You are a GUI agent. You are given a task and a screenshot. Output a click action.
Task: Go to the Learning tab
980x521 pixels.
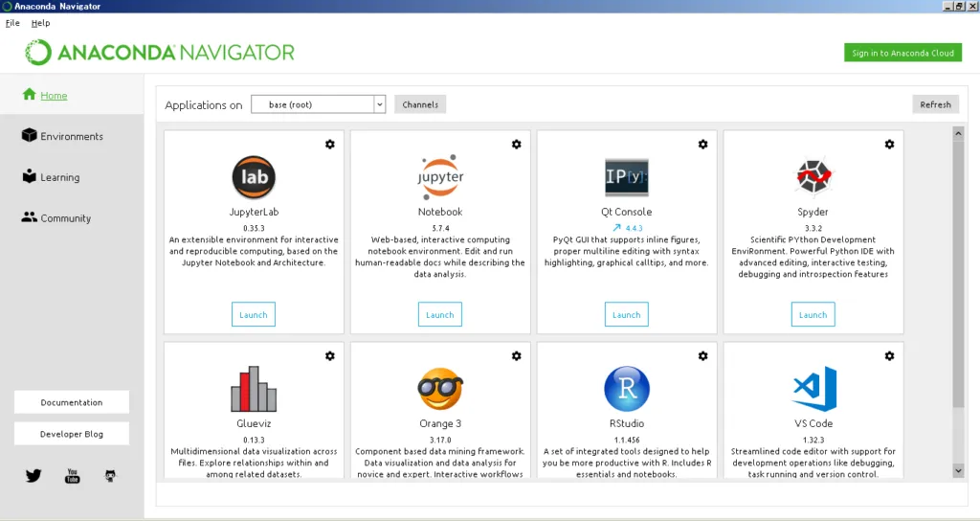click(x=59, y=177)
